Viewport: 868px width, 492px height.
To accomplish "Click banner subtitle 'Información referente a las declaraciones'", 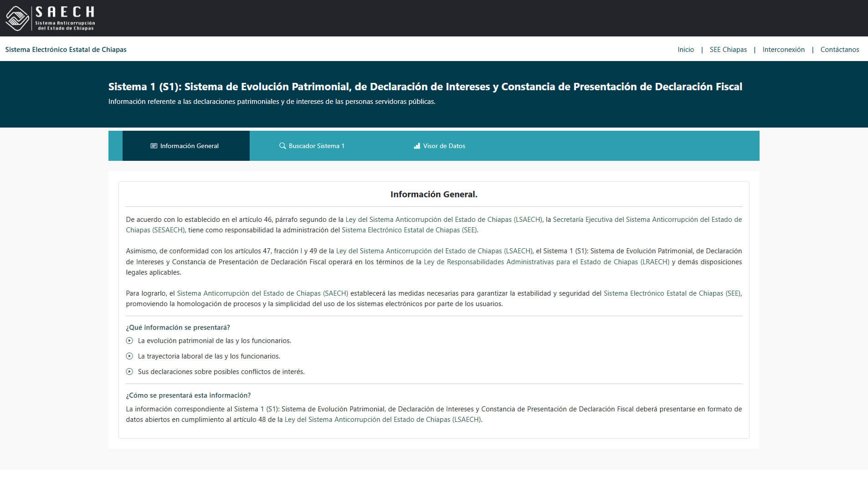I will click(x=272, y=102).
